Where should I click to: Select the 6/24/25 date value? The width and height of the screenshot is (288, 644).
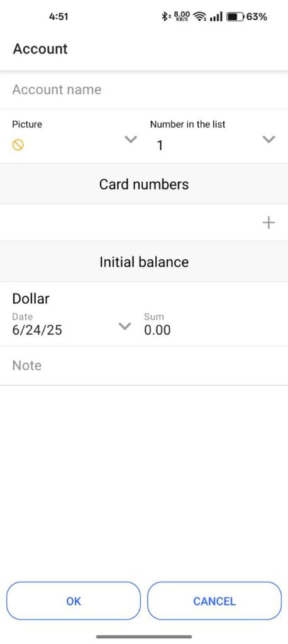(x=37, y=330)
